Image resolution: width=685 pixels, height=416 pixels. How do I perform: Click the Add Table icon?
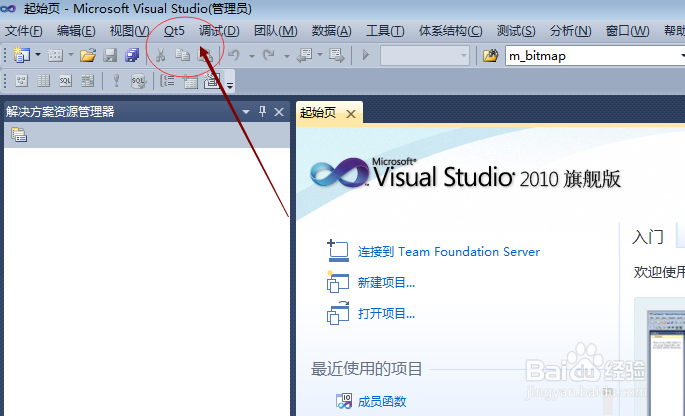click(x=190, y=81)
